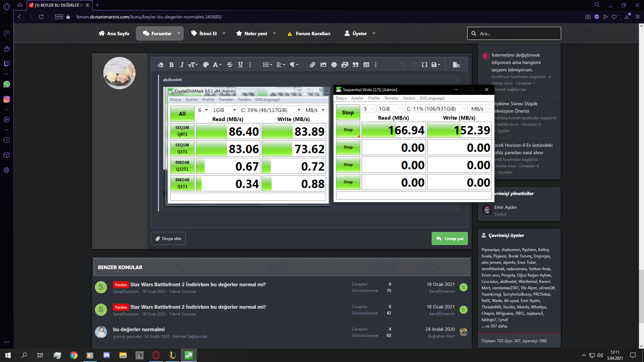Expand the Neler yeni dropdown arrow
The height and width of the screenshot is (362, 644).
(x=274, y=34)
